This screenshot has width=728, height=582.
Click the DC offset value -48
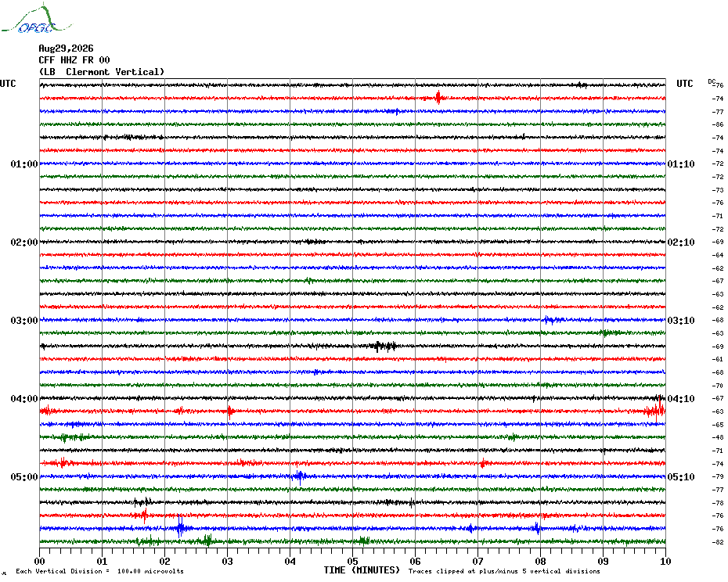click(718, 437)
